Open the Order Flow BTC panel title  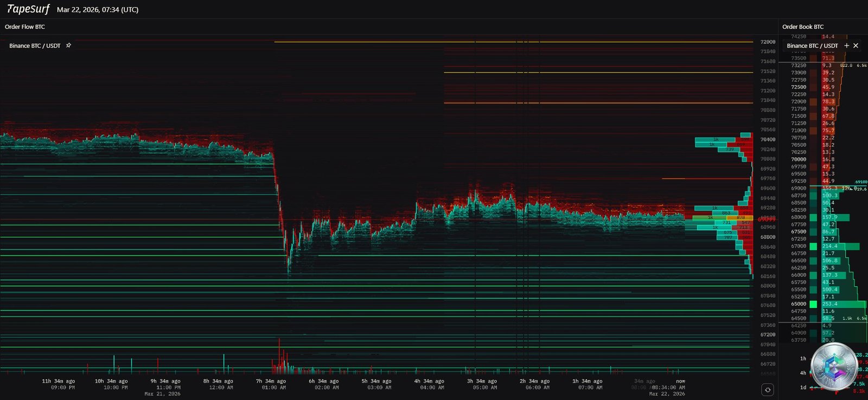(25, 27)
